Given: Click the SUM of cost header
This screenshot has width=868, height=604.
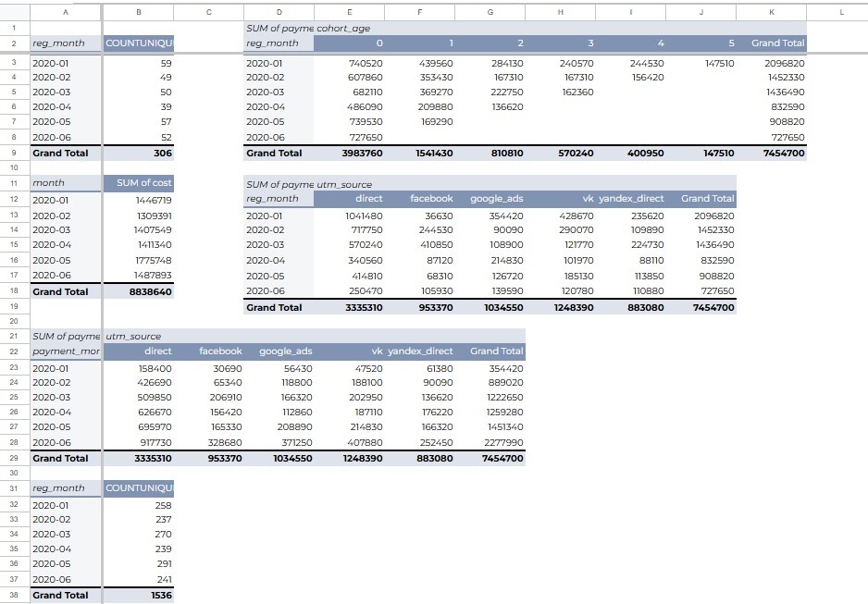Looking at the screenshot, I should [x=139, y=182].
